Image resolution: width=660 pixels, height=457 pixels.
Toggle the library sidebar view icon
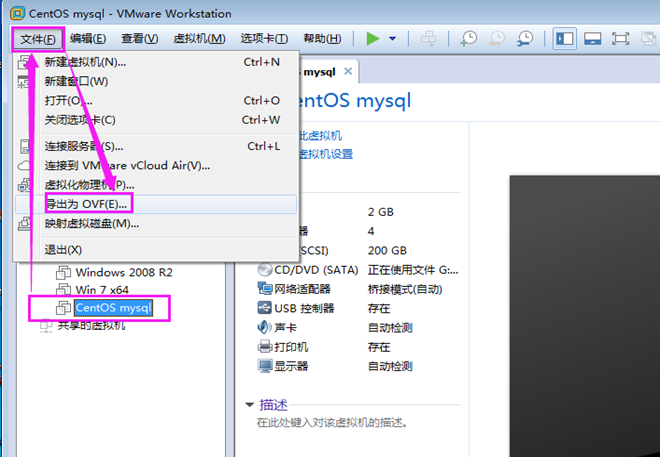pyautogui.click(x=564, y=39)
